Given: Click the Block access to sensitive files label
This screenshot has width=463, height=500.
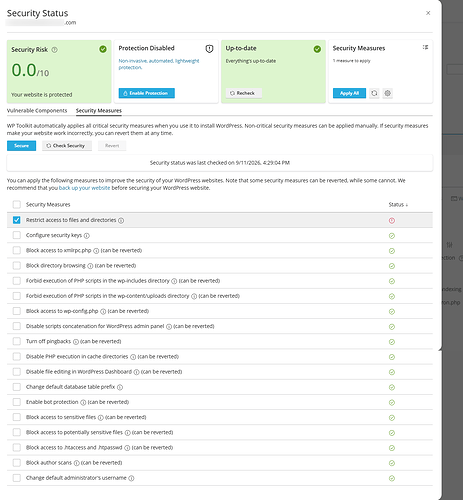Looking at the screenshot, I should [61, 417].
